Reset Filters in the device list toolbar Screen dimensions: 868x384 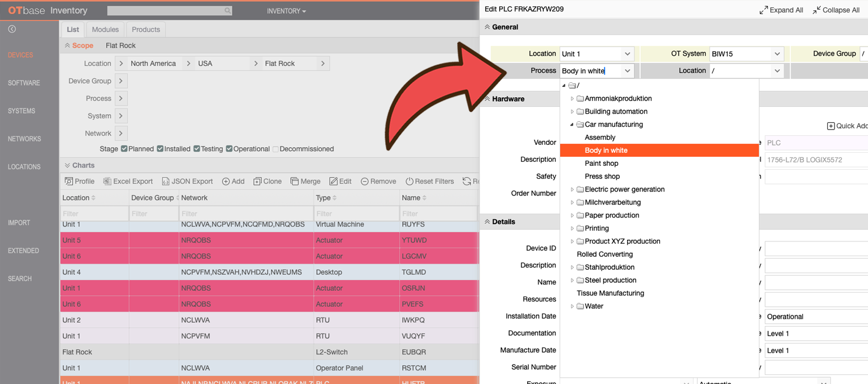[x=429, y=181]
